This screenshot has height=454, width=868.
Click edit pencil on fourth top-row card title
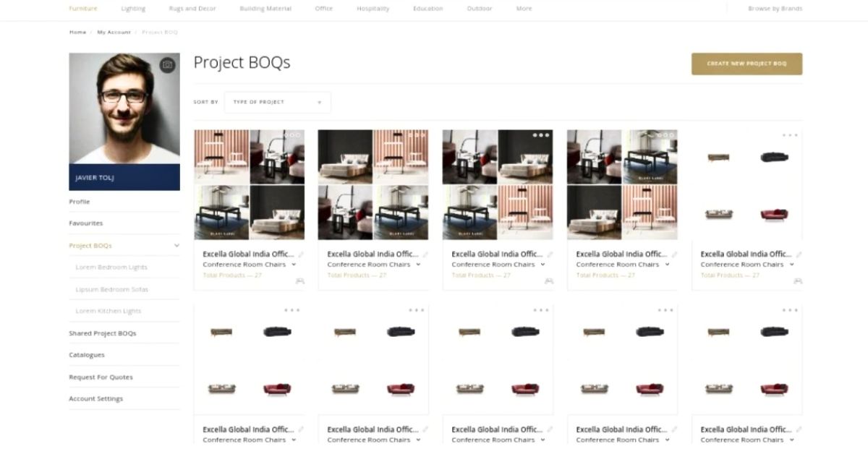tap(674, 254)
